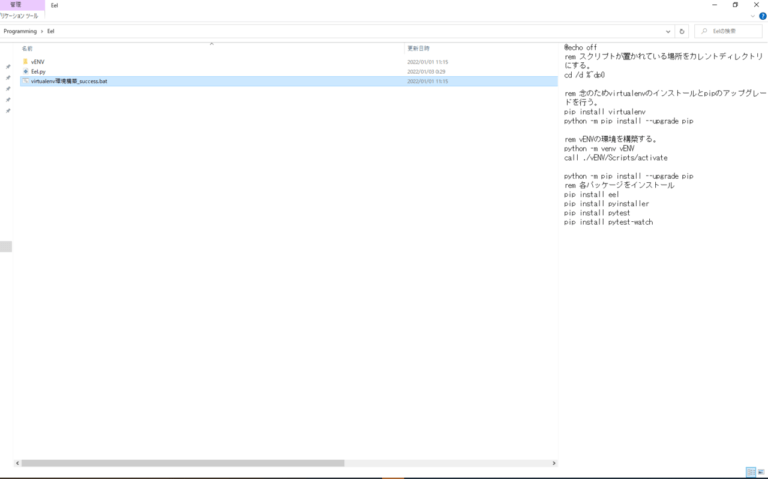Navigate to Programming in the breadcrumb

tap(20, 31)
